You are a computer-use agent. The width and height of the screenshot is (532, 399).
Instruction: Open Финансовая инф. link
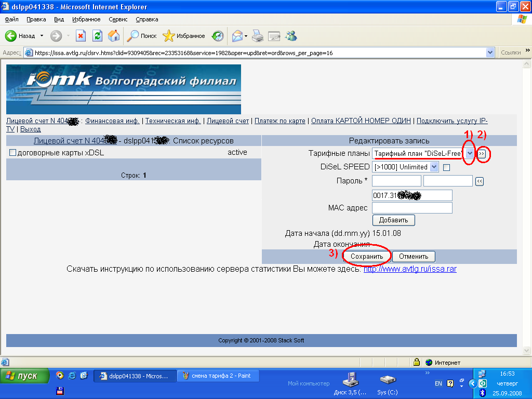(112, 121)
